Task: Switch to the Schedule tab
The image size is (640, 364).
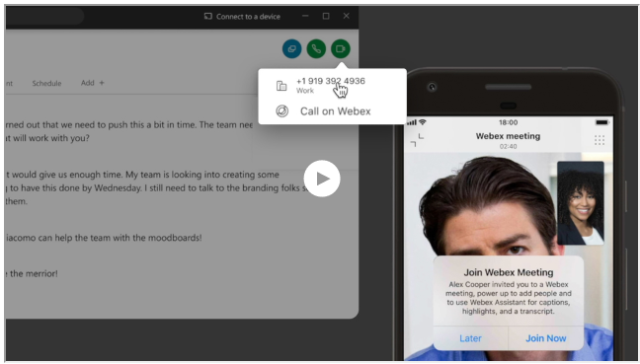Action: [46, 83]
